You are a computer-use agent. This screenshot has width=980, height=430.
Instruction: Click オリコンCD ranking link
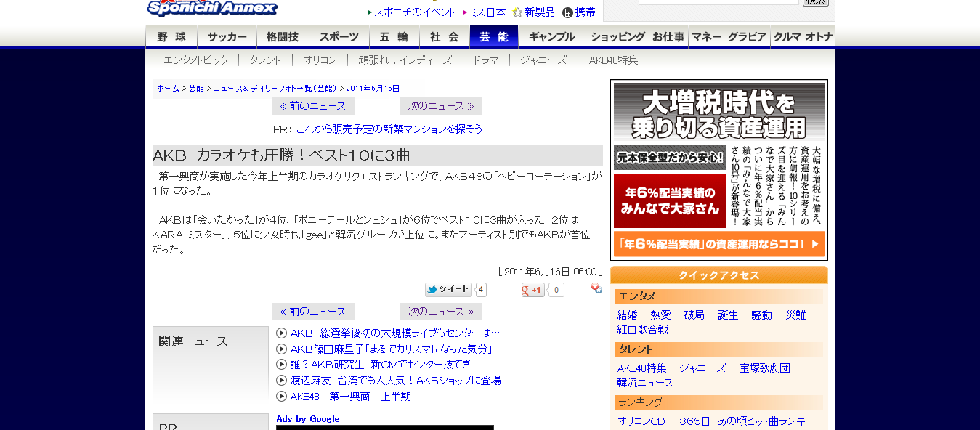(x=641, y=421)
